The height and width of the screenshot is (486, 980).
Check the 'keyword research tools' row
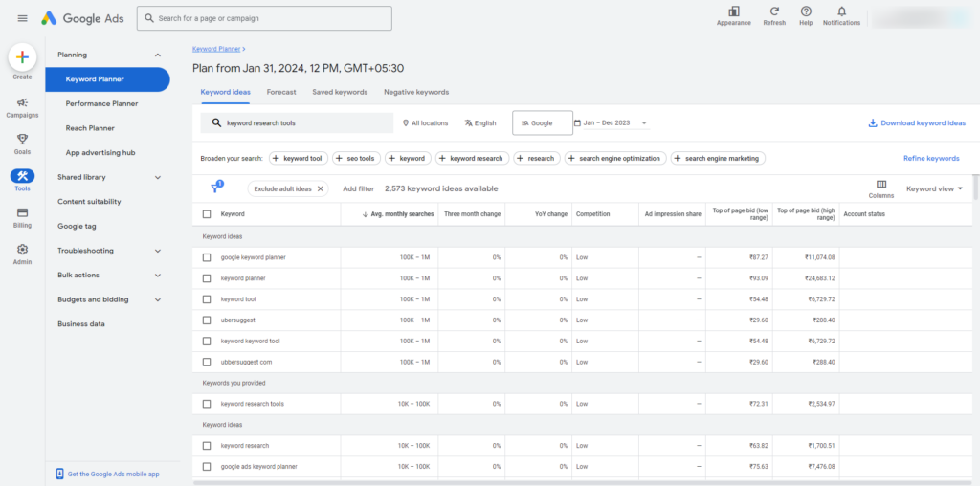207,404
